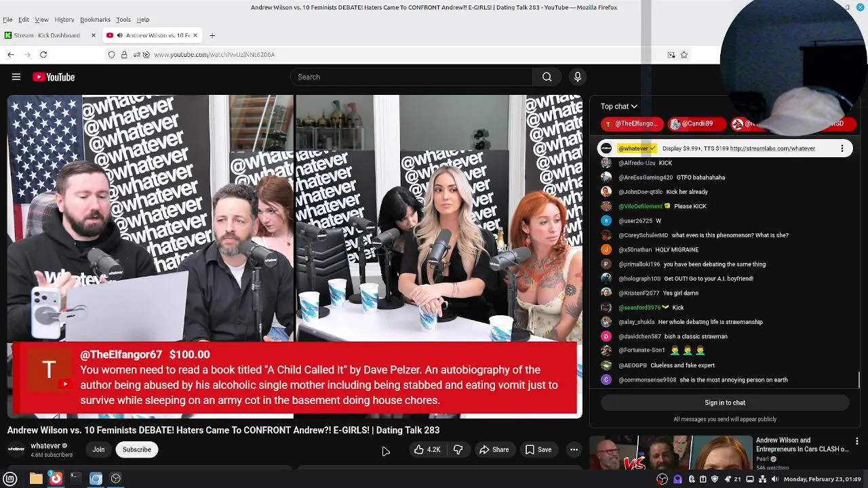Switch to Stream - Kick Dashboard tab

pos(46,35)
